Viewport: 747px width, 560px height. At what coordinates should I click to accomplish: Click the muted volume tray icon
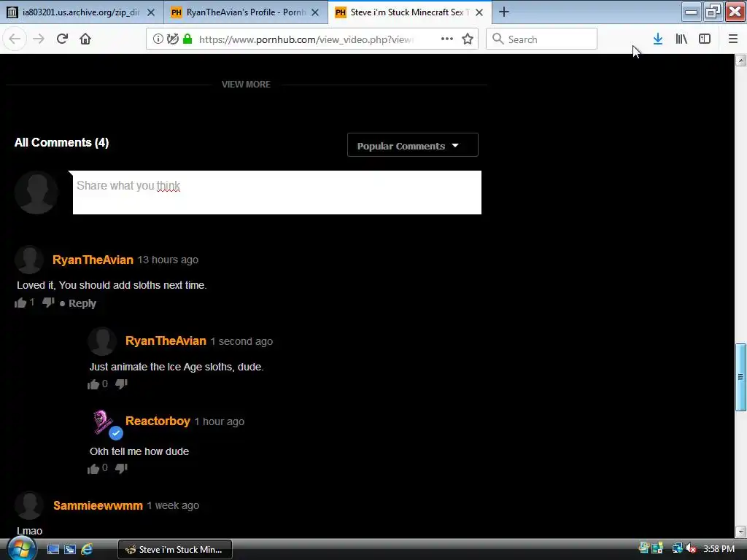click(x=691, y=549)
